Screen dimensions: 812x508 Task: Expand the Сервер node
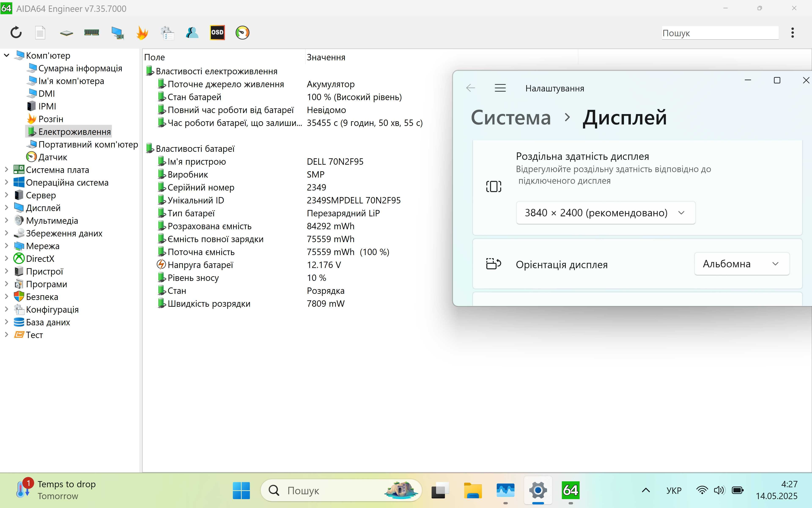coord(6,195)
